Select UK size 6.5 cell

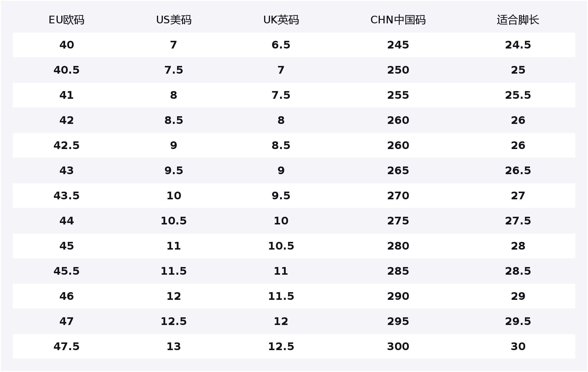(x=281, y=45)
